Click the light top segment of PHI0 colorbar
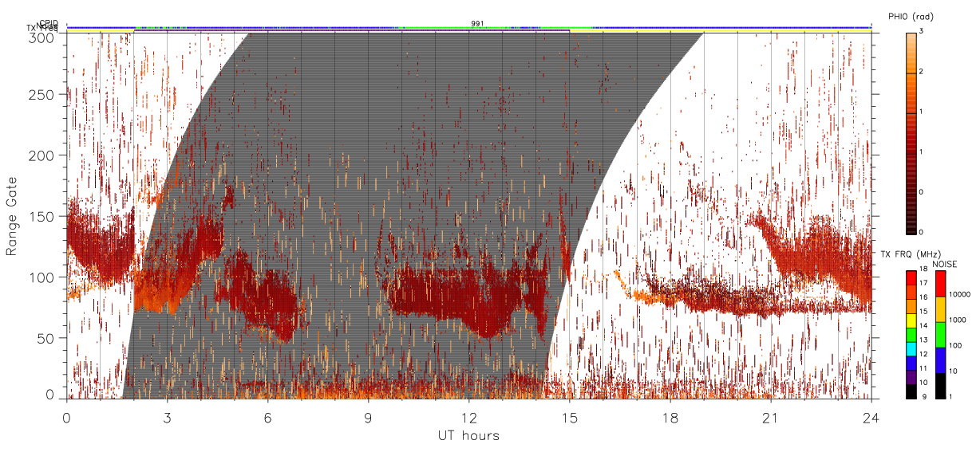Image resolution: width=980 pixels, height=452 pixels. 911,53
